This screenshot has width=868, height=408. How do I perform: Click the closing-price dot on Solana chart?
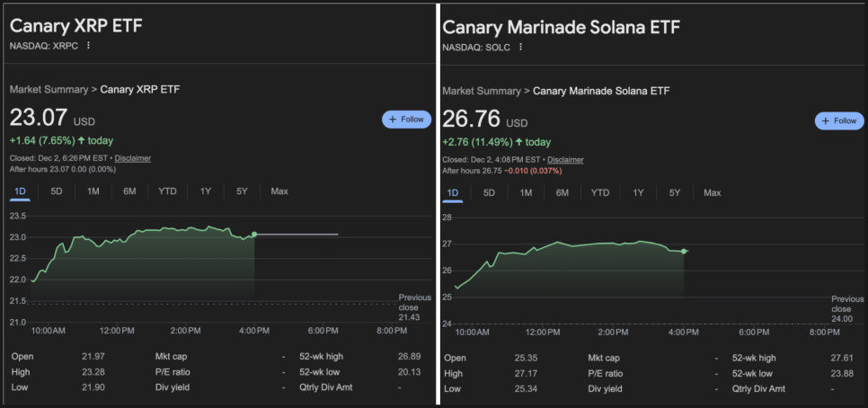684,252
